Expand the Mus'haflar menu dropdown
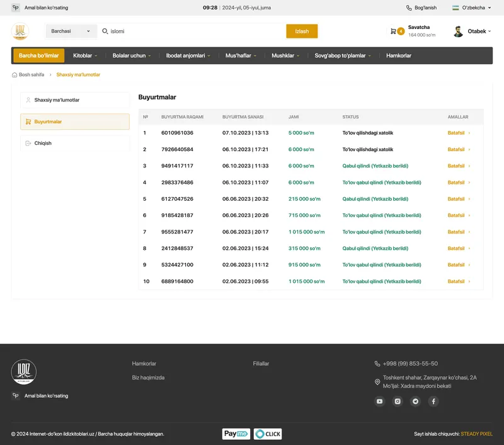This screenshot has height=445, width=504. [x=241, y=55]
